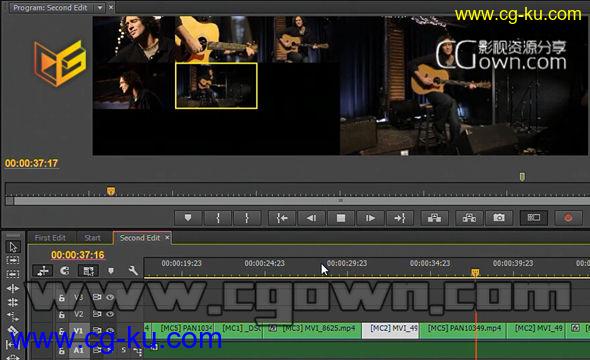Add marker using timeline marker icon
The image size is (590, 360).
tap(111, 270)
